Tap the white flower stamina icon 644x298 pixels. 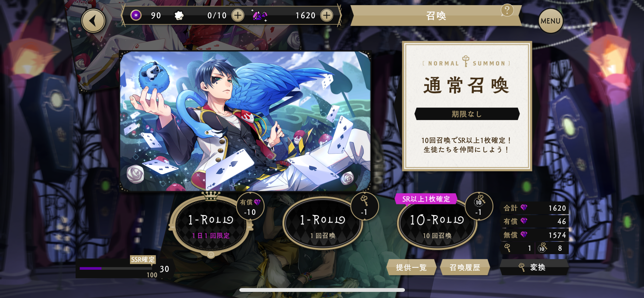tap(179, 16)
